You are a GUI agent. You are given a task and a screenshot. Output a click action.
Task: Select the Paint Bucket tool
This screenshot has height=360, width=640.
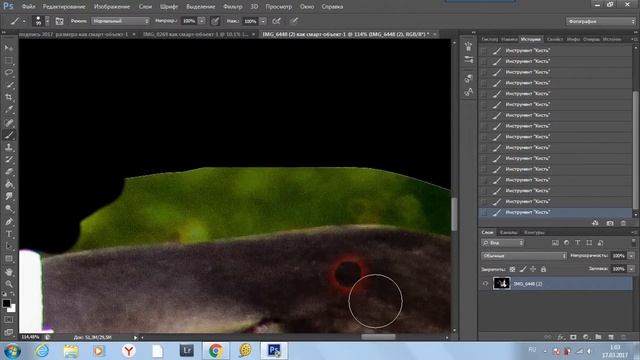coord(9,184)
